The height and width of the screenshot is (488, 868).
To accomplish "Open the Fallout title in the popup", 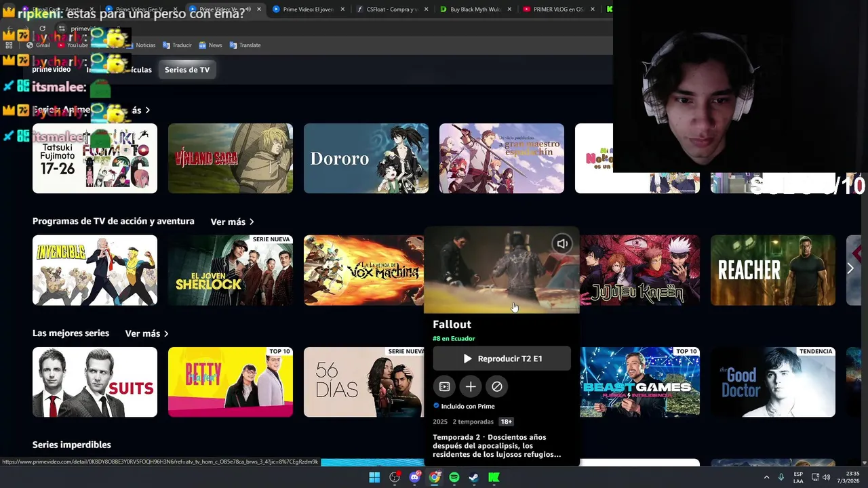I will tap(452, 325).
